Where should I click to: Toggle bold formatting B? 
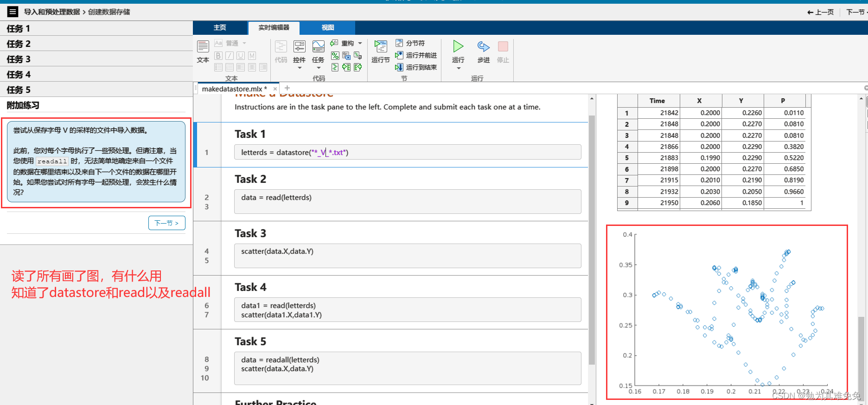pos(218,56)
